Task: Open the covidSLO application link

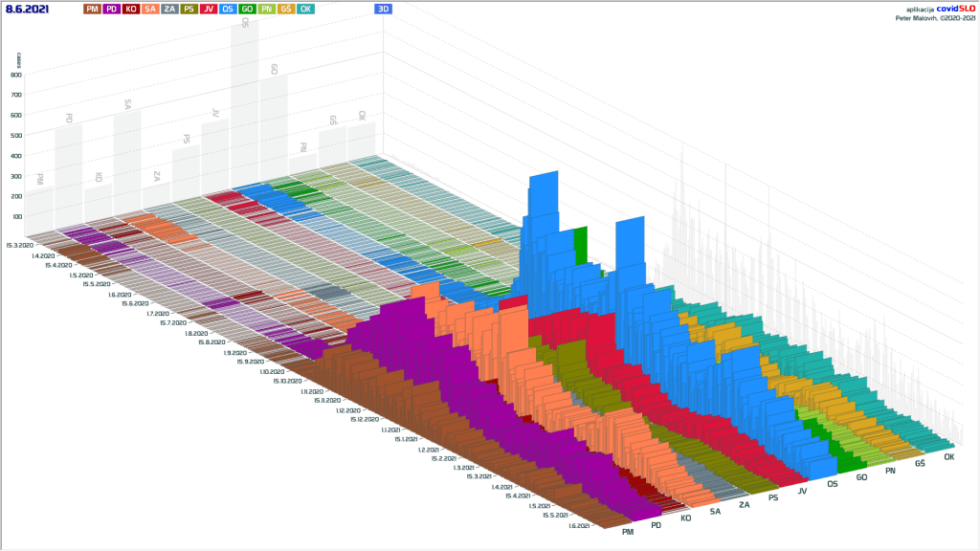Action: (x=954, y=8)
